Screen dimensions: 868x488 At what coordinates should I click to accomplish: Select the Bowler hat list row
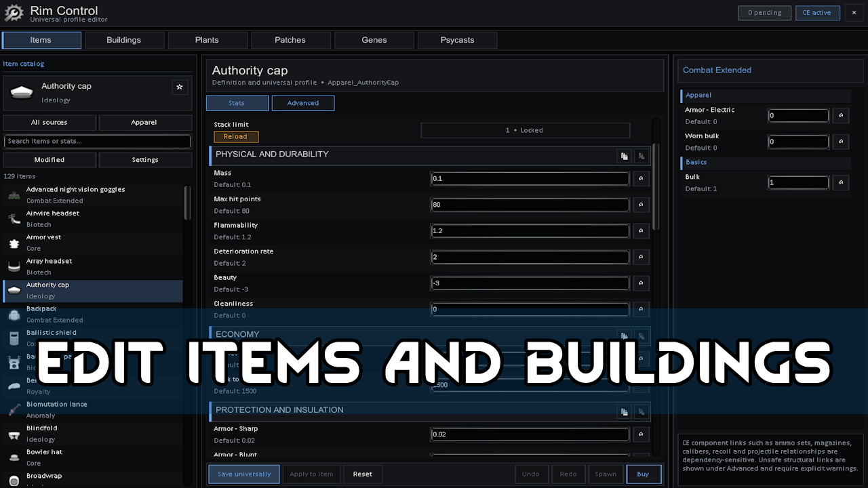[93, 457]
